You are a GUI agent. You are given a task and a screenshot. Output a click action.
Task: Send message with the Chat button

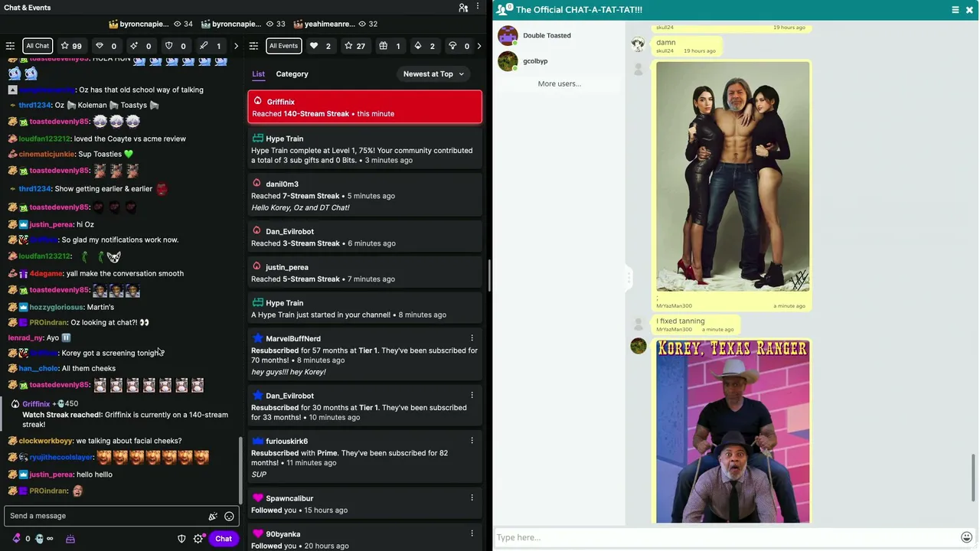223,539
